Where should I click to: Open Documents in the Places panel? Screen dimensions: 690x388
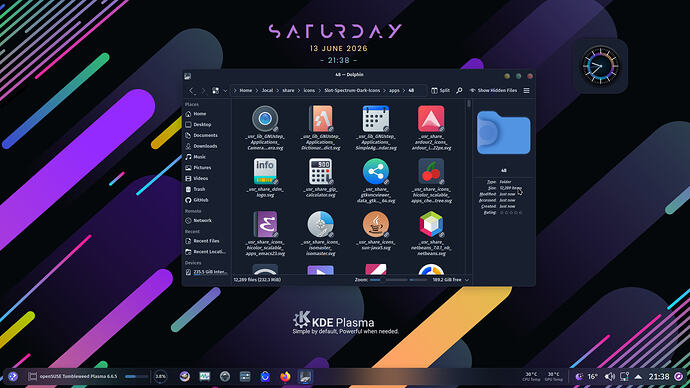[x=206, y=135]
